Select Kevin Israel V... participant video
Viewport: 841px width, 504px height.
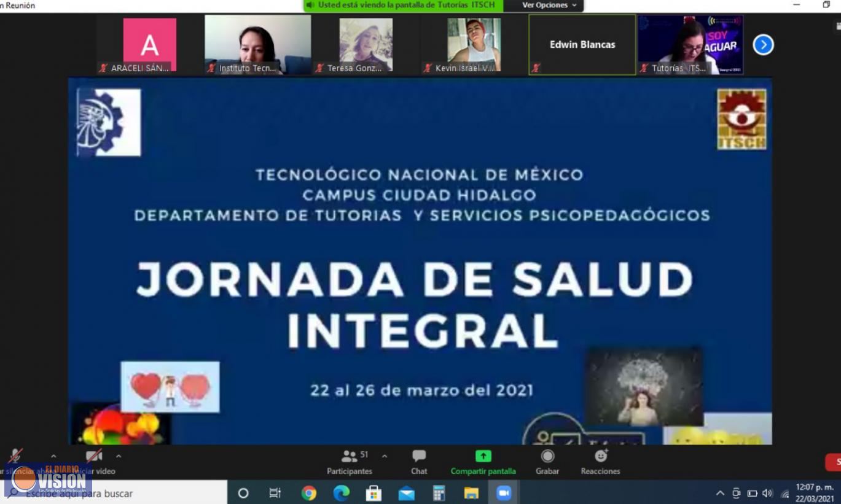(474, 45)
